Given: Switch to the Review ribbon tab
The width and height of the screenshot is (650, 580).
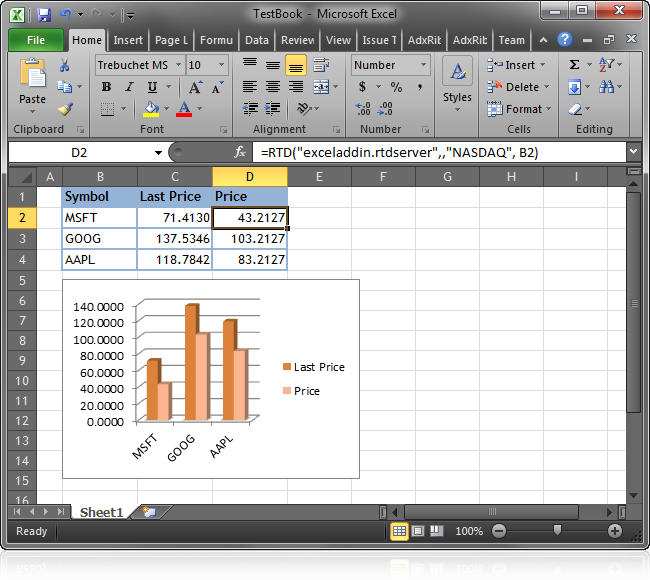Looking at the screenshot, I should pos(298,40).
